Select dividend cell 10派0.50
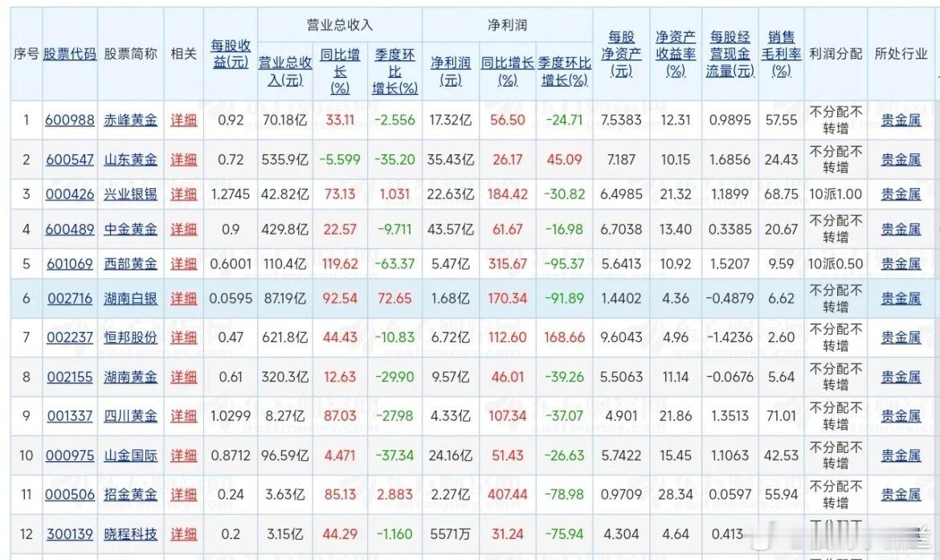The height and width of the screenshot is (560, 940). (x=836, y=264)
